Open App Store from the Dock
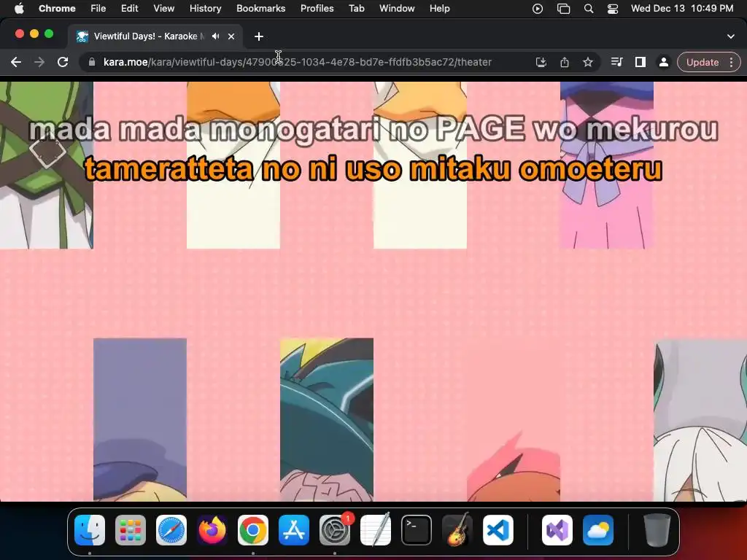 [x=294, y=530]
